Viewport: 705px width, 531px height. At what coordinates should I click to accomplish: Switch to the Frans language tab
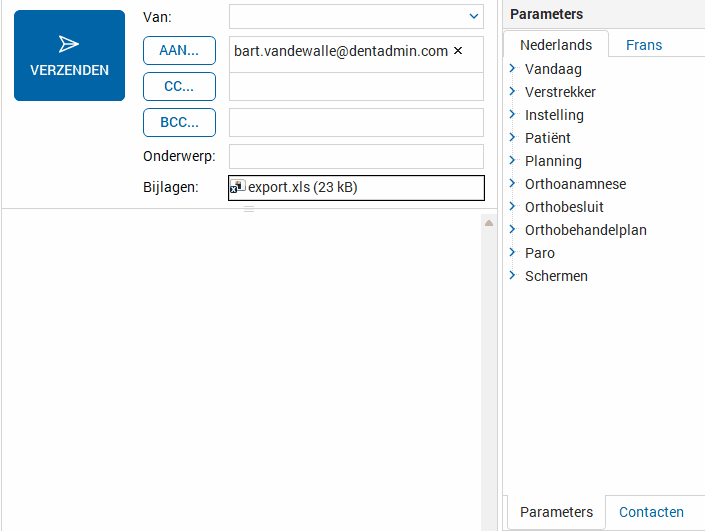tap(644, 45)
